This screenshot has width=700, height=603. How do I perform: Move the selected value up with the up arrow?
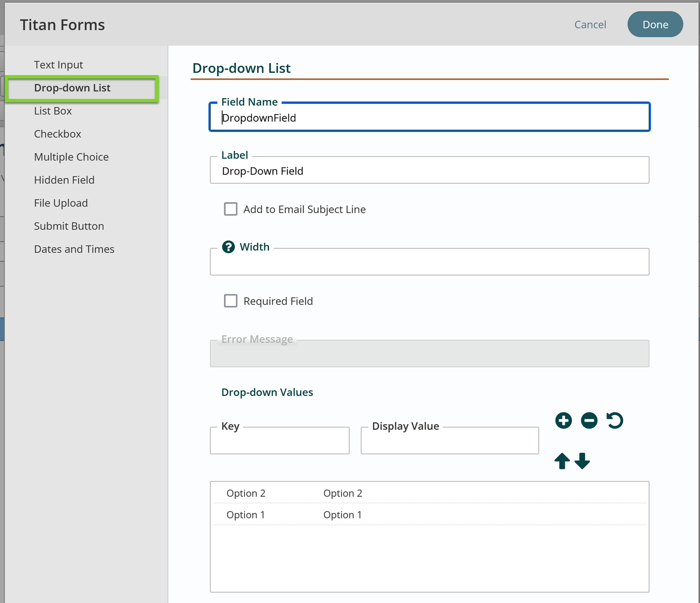tap(562, 461)
